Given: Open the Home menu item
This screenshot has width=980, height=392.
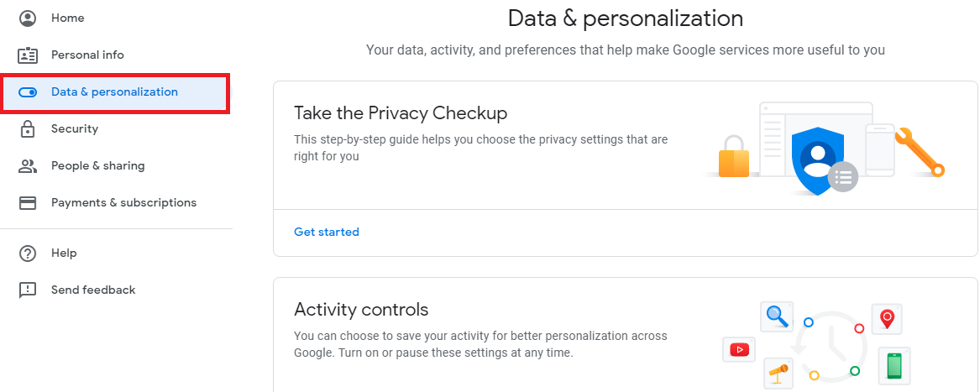Looking at the screenshot, I should (x=67, y=18).
